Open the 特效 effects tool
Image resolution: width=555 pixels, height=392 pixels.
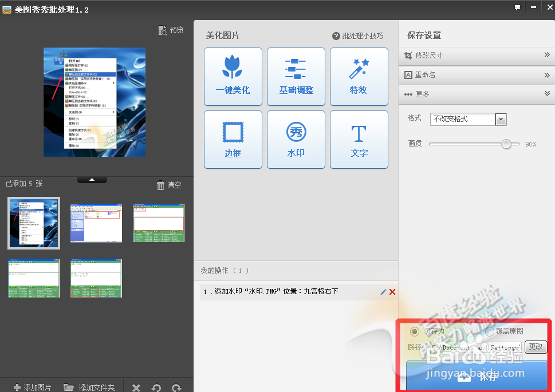pos(359,77)
